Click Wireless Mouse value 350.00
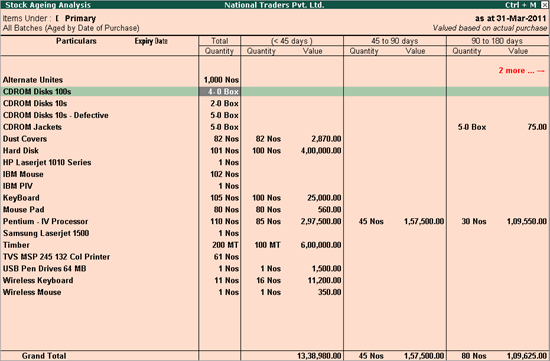550x361 pixels. tap(329, 292)
